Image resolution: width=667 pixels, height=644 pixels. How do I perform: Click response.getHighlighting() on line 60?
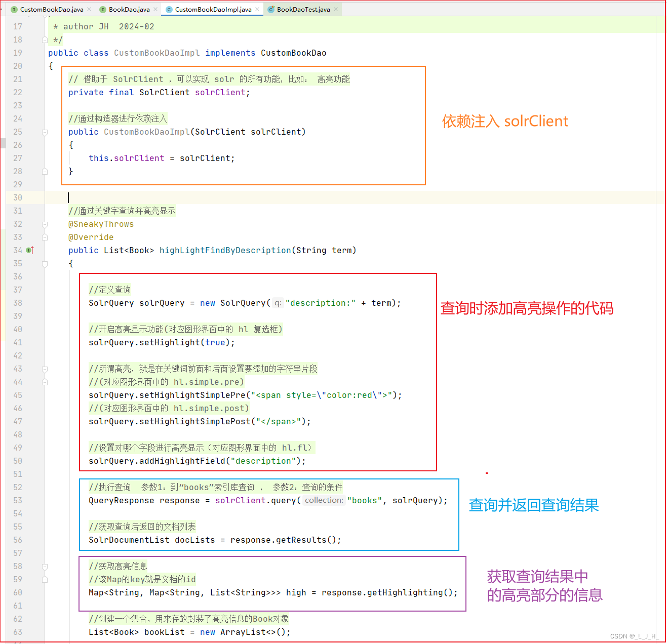tap(387, 592)
